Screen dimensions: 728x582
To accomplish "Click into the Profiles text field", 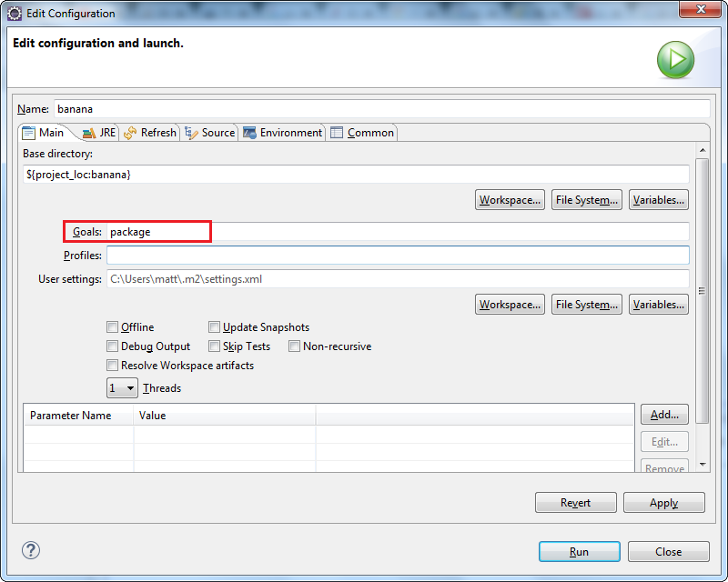I will [398, 256].
